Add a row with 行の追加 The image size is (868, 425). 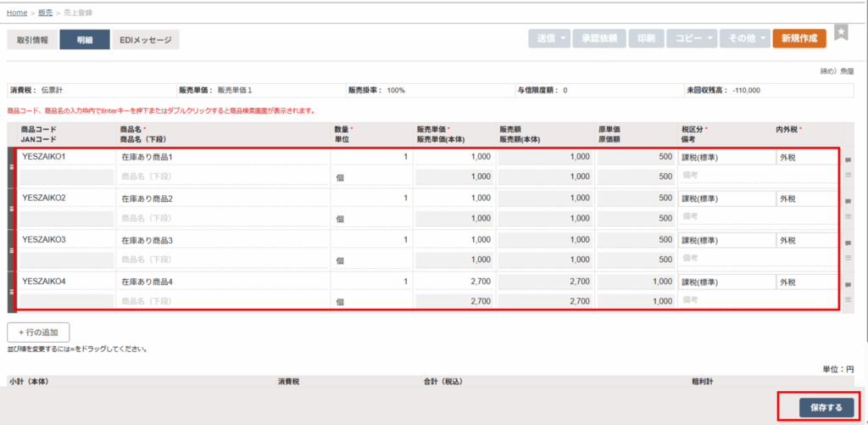[38, 332]
